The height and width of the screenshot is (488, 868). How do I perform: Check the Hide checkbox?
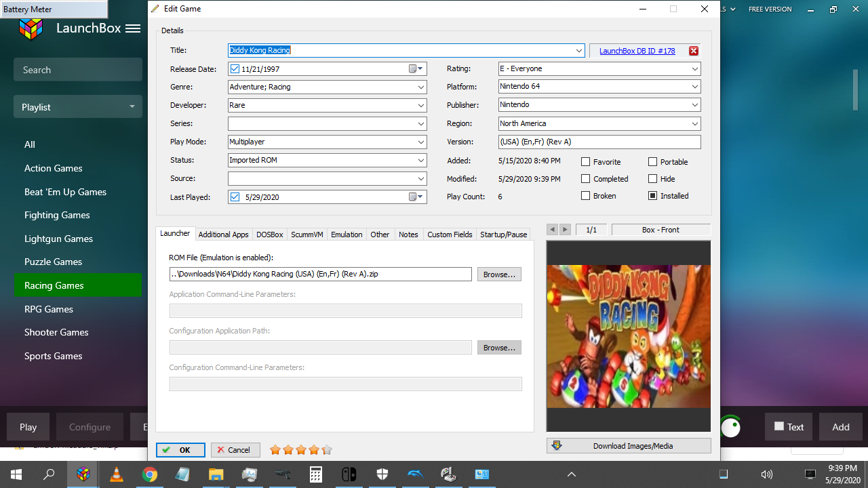point(652,179)
